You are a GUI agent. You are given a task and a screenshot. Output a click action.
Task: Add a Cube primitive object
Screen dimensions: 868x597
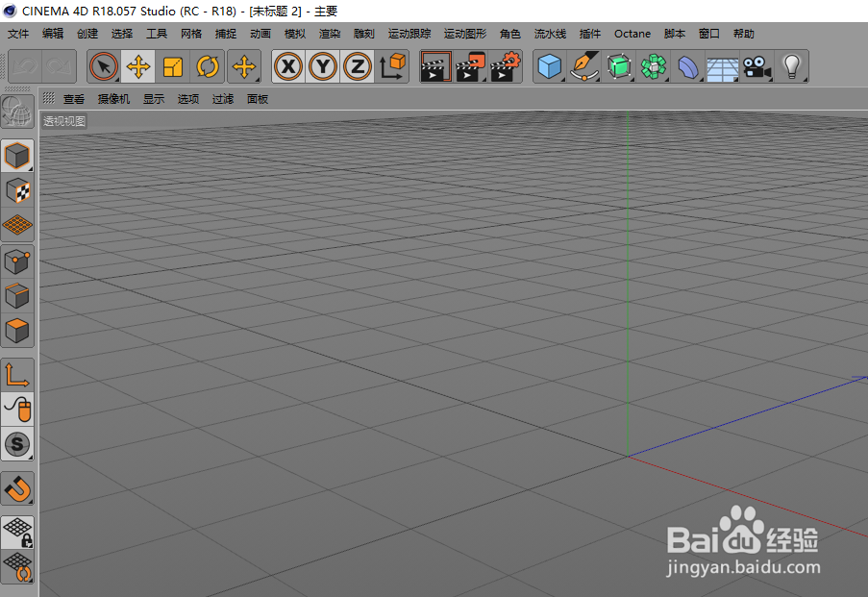coord(550,67)
